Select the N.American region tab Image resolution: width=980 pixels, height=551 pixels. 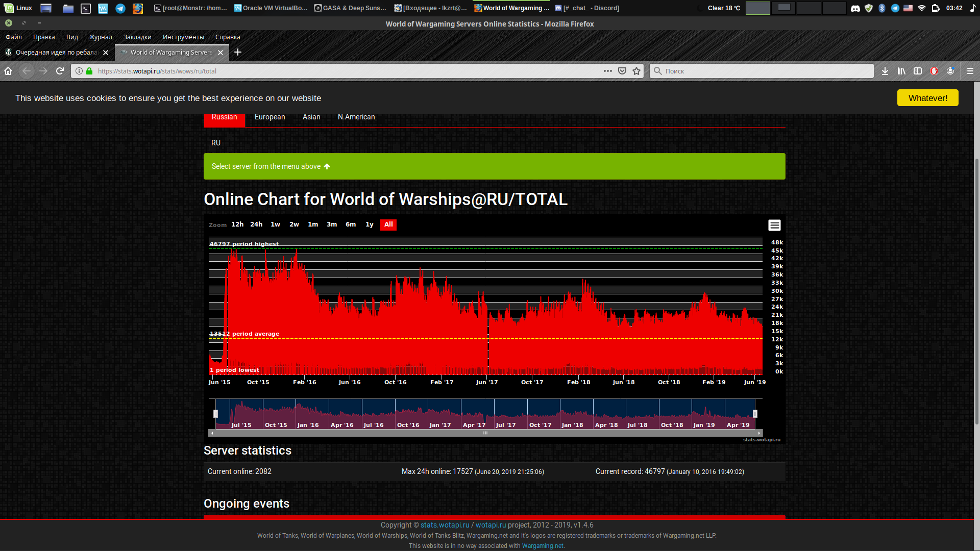tap(356, 117)
